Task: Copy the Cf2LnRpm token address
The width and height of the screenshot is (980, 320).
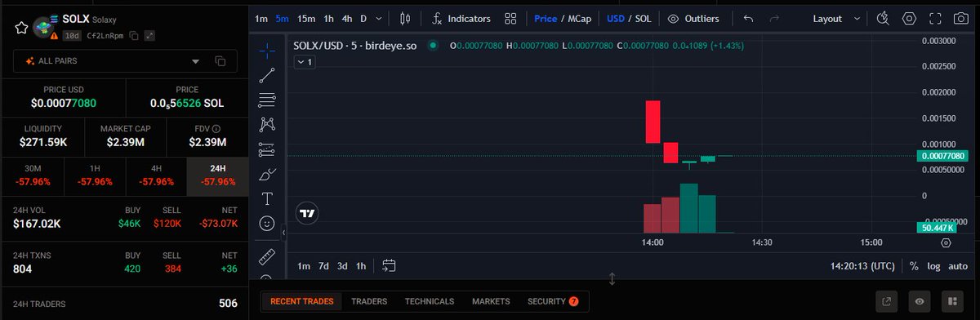Action: [134, 35]
